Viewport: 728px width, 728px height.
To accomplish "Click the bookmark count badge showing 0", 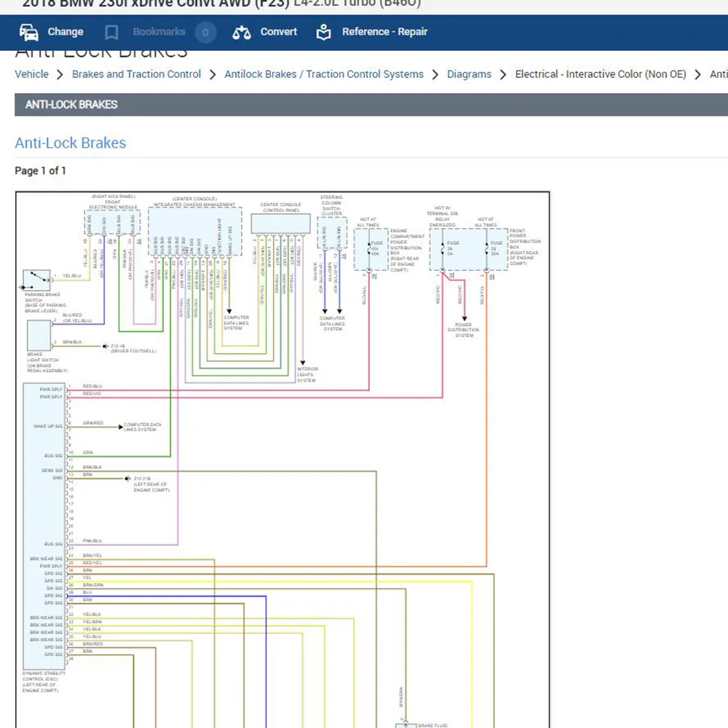I will click(x=205, y=32).
